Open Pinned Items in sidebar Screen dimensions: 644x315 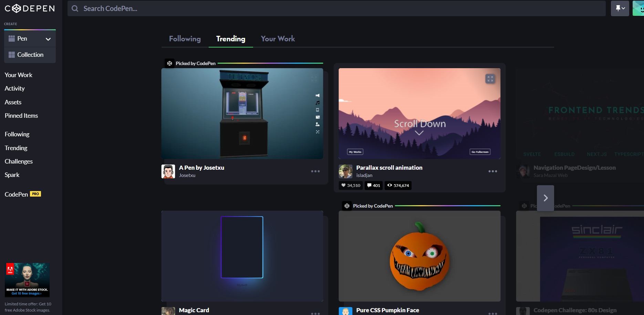click(21, 116)
